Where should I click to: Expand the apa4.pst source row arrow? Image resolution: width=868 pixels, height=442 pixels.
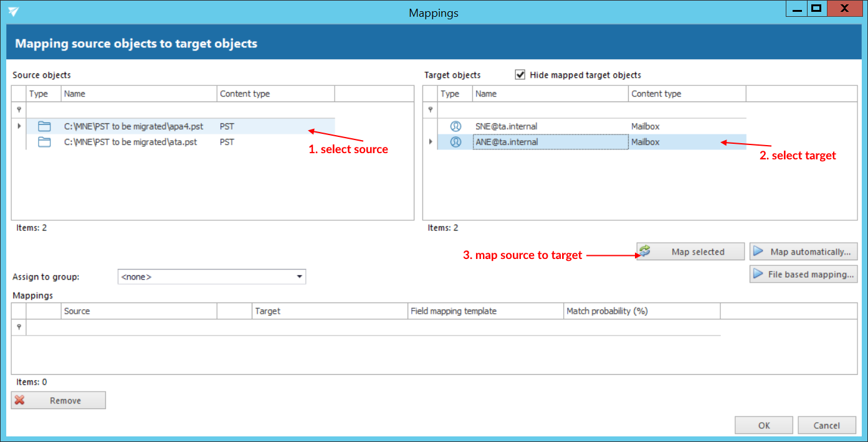point(19,126)
